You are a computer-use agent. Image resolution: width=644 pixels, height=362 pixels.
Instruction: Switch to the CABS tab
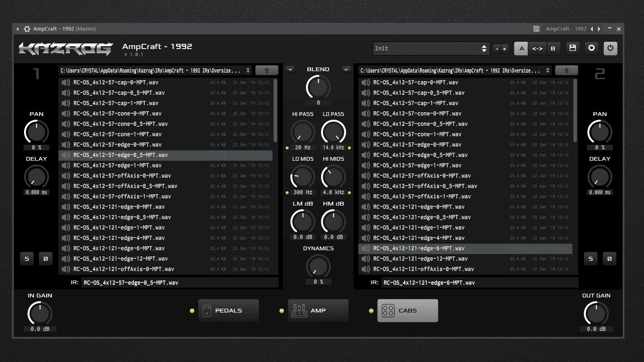coord(408,311)
